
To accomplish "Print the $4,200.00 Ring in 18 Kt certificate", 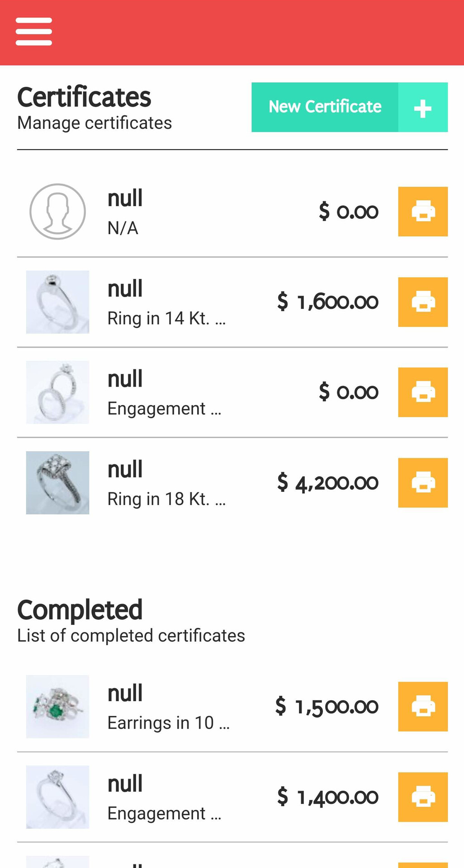I will tap(423, 483).
